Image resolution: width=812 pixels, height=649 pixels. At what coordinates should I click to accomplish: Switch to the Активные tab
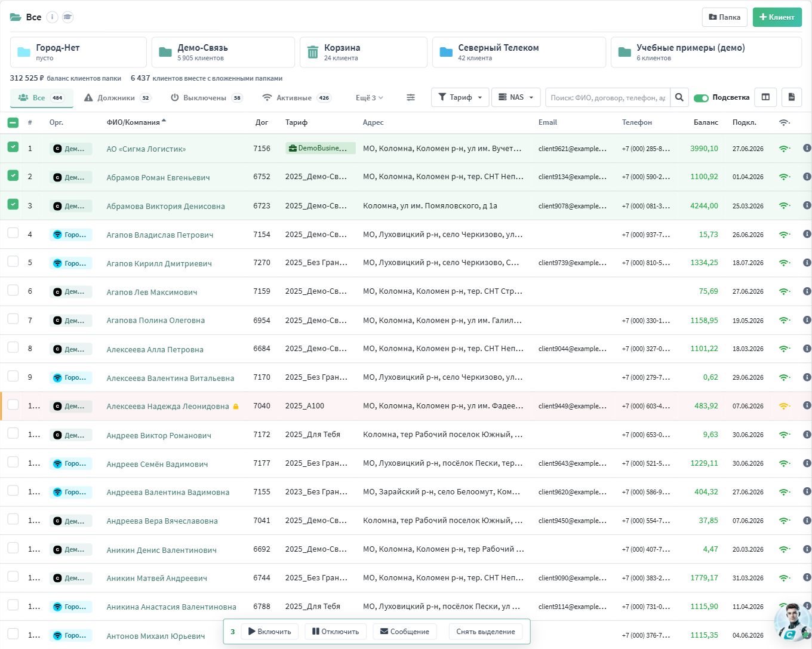(297, 98)
